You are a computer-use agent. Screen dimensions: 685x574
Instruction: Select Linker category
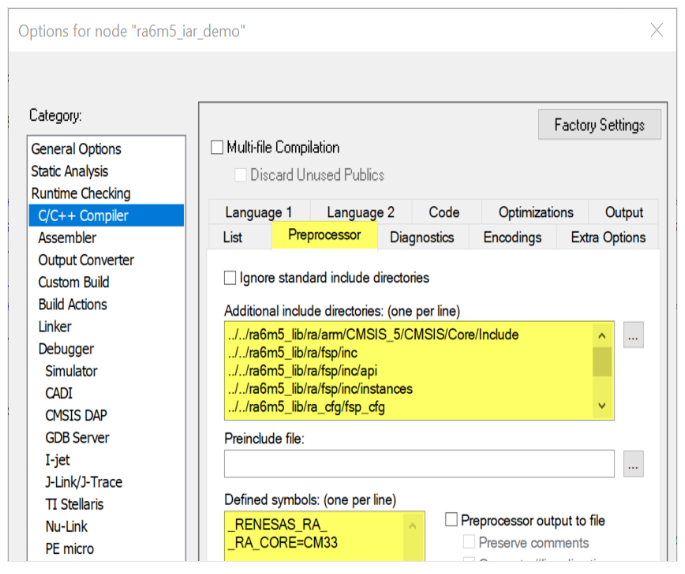55,327
